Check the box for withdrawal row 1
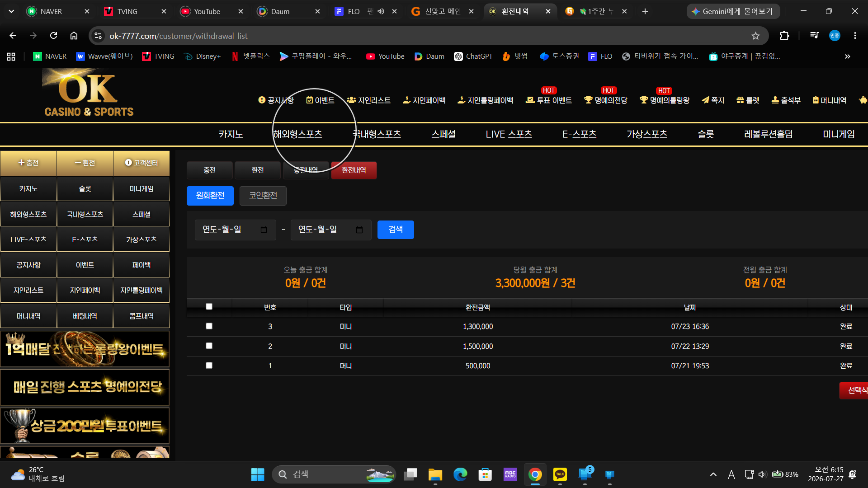The width and height of the screenshot is (868, 488). coord(209,365)
